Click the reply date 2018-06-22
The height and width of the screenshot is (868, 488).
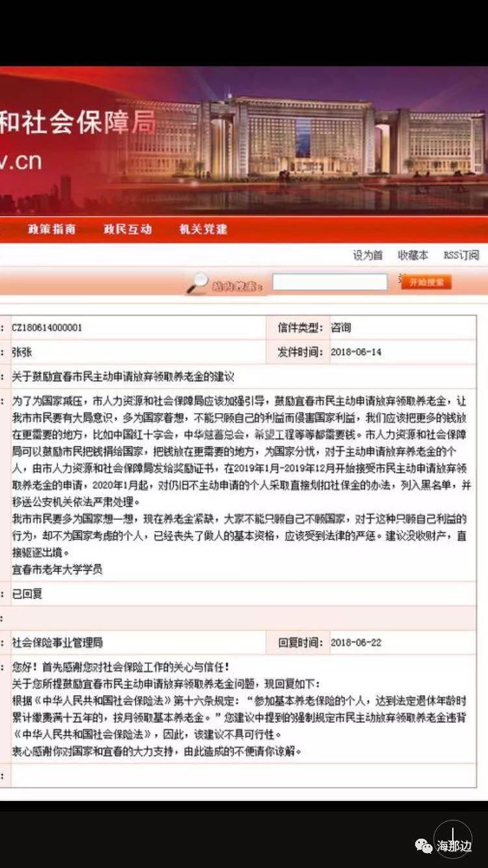pyautogui.click(x=356, y=642)
